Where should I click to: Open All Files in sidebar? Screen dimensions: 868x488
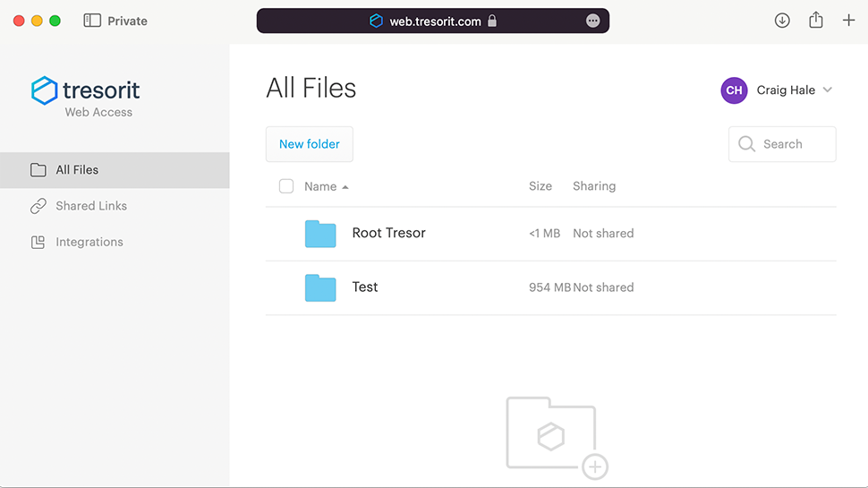point(115,170)
